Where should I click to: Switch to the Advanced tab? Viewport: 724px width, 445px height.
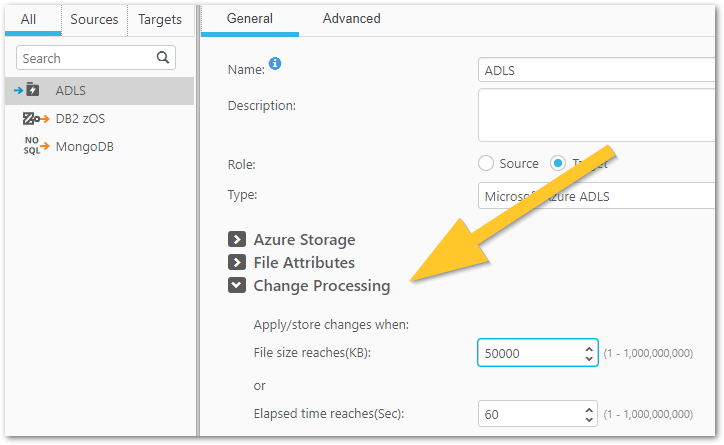point(351,18)
